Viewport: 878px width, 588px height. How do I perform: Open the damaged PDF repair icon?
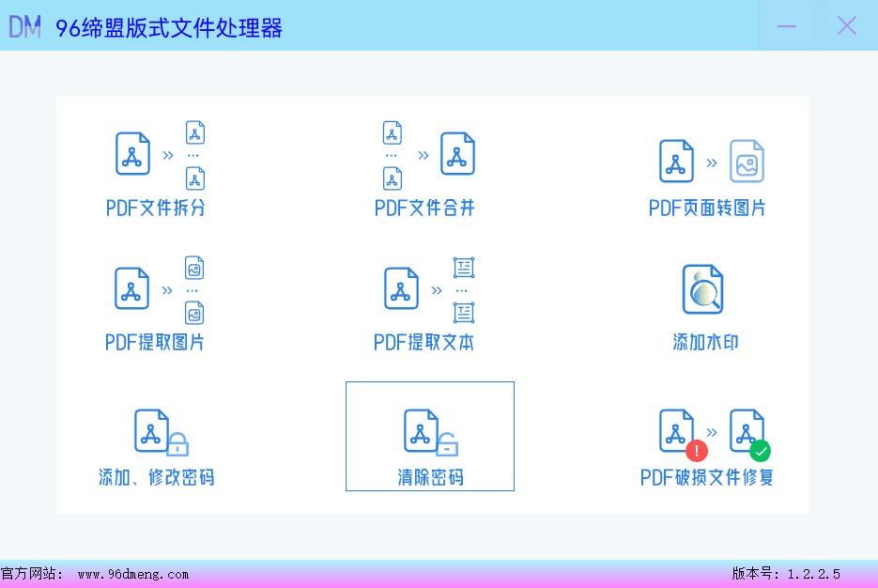(x=712, y=433)
